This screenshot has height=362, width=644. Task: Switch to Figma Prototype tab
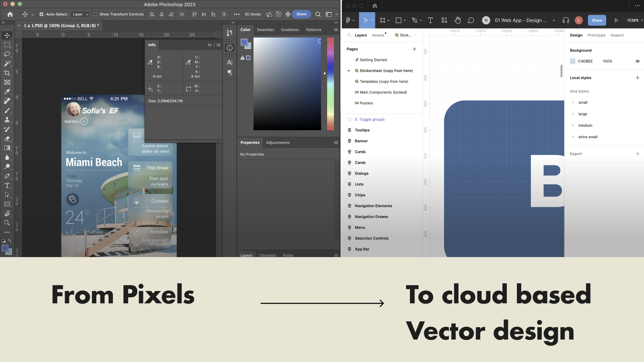coord(596,35)
